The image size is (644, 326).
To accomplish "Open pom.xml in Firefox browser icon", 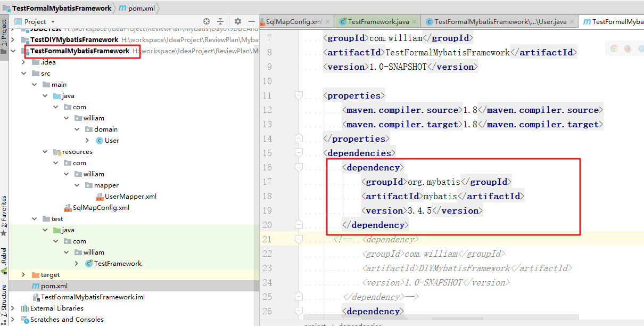I will coord(628,48).
